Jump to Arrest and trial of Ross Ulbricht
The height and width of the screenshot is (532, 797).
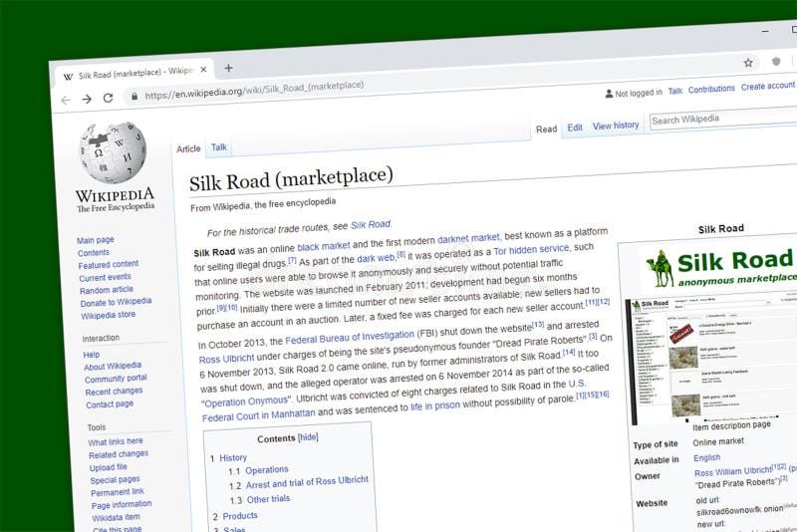click(x=307, y=482)
